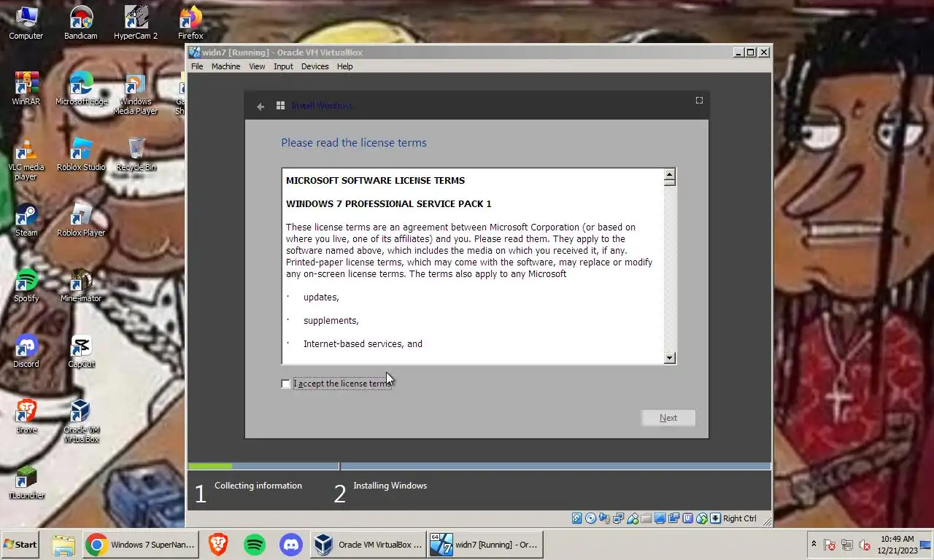Select the TLauncher desktop icon
Screen dimensions: 934x560
pos(26,482)
